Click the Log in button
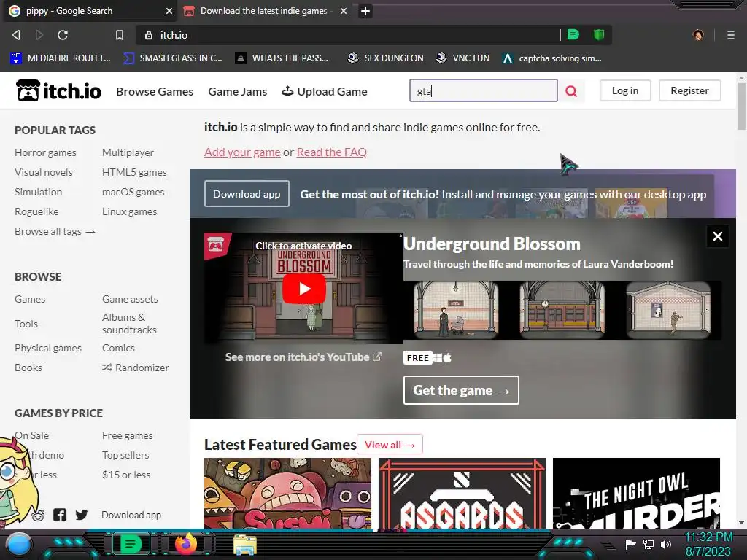 click(x=624, y=90)
